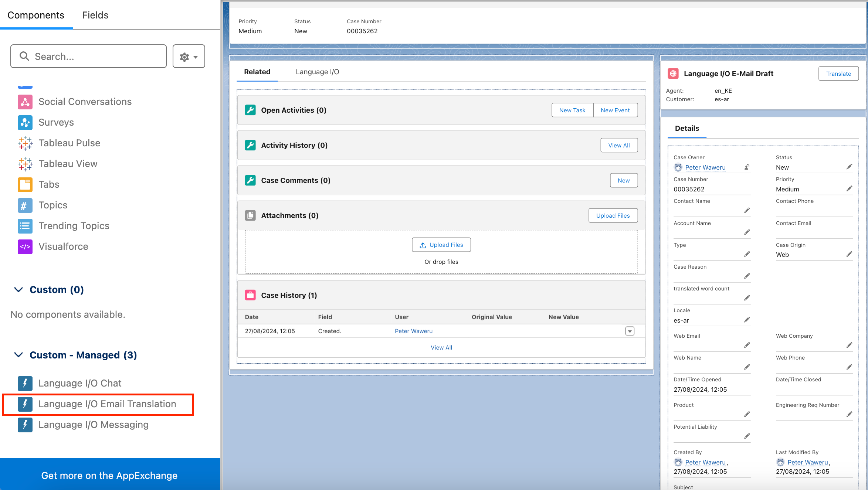This screenshot has width=868, height=490.
Task: Click the Customer es-ar value
Action: click(722, 99)
